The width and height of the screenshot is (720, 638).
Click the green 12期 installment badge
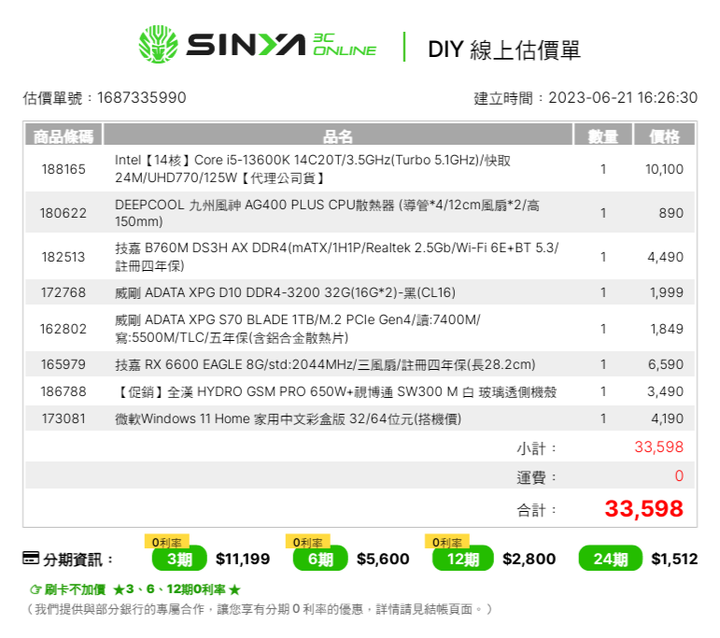coord(463,559)
